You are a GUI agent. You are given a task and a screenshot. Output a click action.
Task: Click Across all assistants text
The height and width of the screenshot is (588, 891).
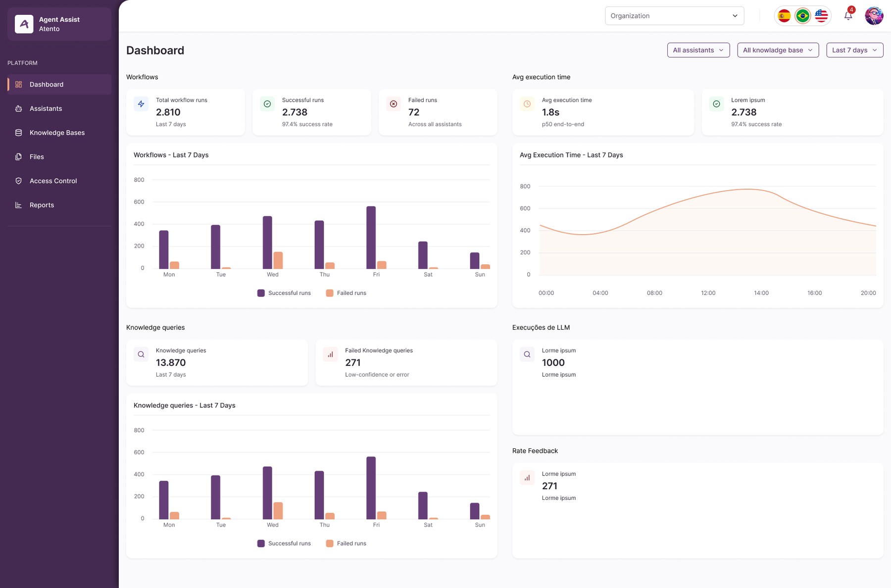[435, 124]
